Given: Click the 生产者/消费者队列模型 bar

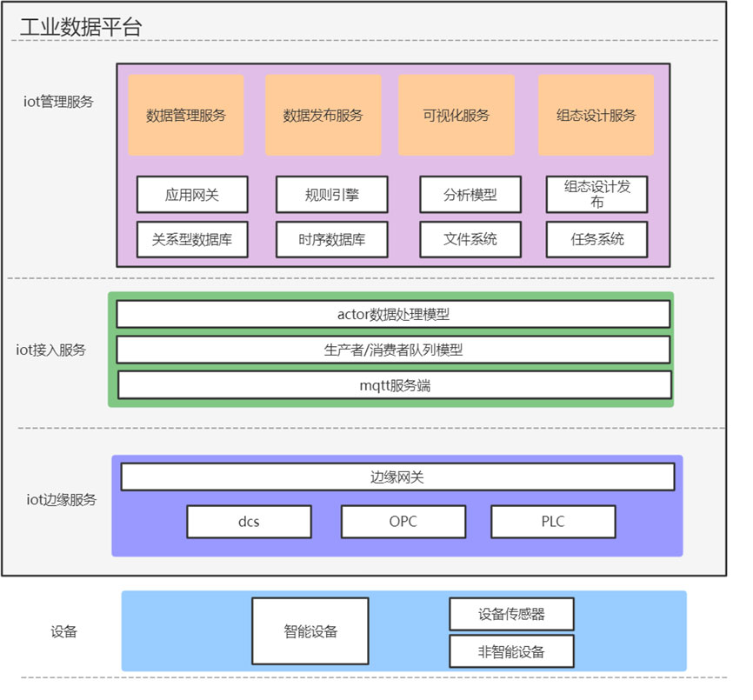Looking at the screenshot, I should (x=393, y=350).
